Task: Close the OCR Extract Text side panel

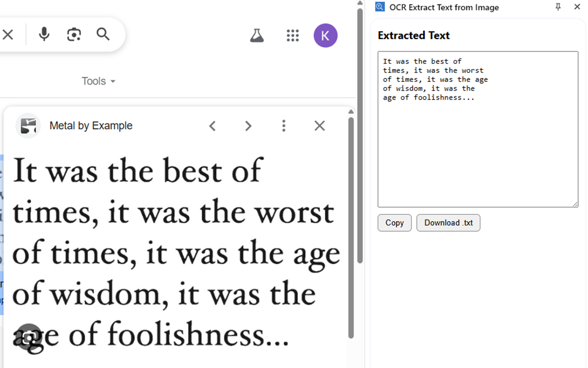Action: (577, 7)
